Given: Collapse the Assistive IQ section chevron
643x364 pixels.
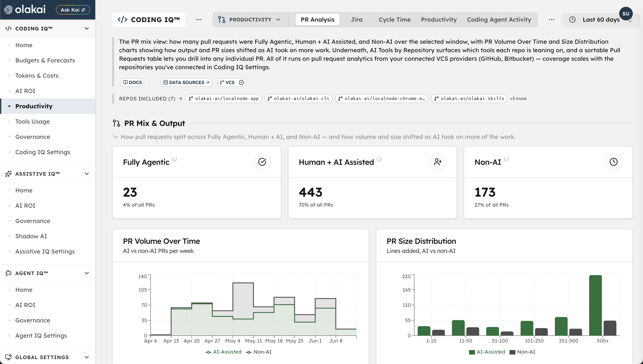Looking at the screenshot, I should coord(87,174).
